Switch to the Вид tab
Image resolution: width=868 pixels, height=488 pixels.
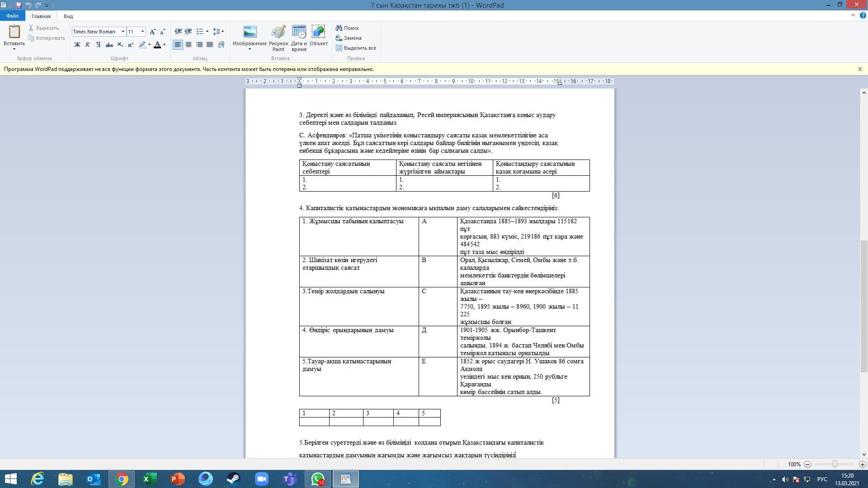coord(68,16)
